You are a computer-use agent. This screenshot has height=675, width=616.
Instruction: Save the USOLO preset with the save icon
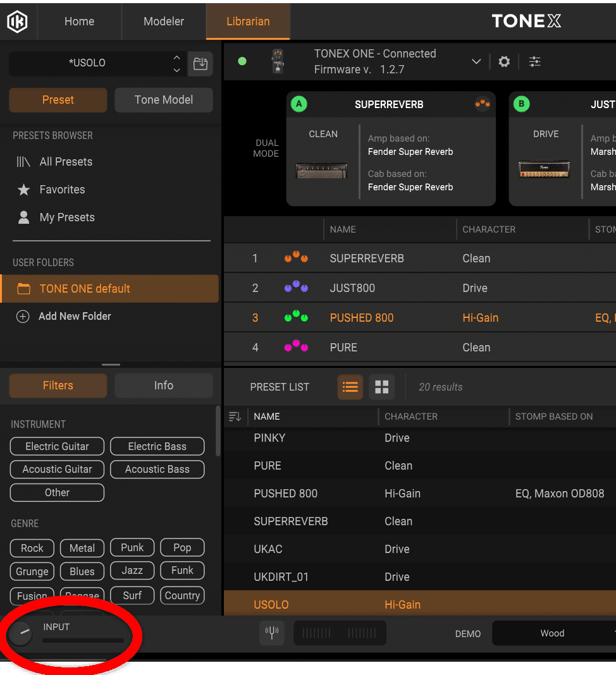pos(200,64)
